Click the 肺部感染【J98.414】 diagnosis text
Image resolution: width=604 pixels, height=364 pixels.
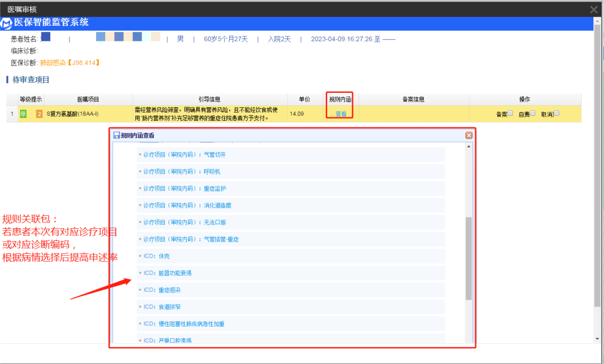[x=70, y=63]
